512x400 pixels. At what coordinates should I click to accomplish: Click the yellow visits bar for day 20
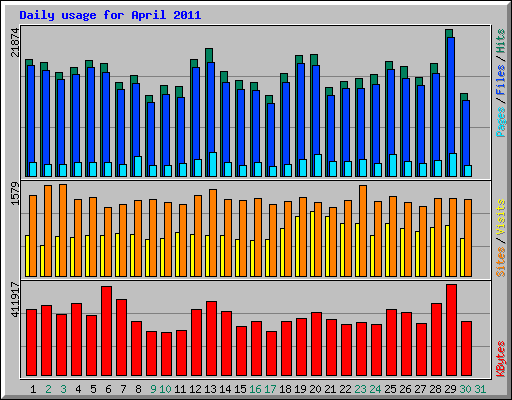pyautogui.click(x=312, y=244)
